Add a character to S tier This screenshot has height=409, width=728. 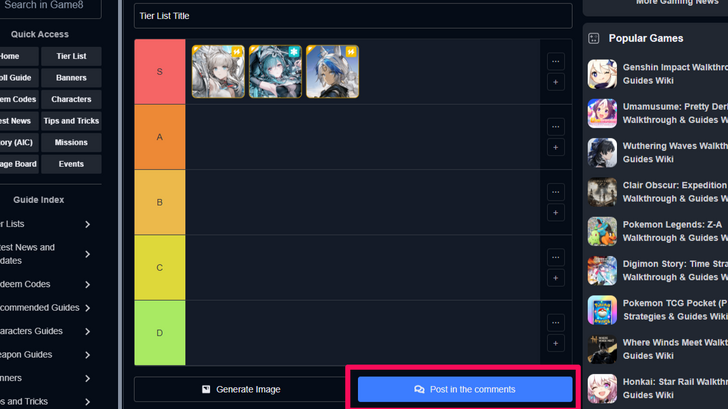coord(555,82)
